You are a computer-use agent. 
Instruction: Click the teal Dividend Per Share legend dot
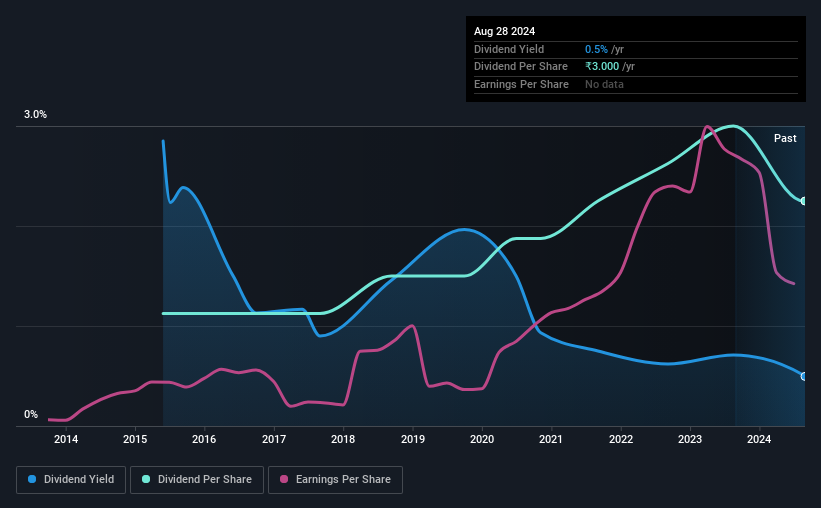point(146,479)
